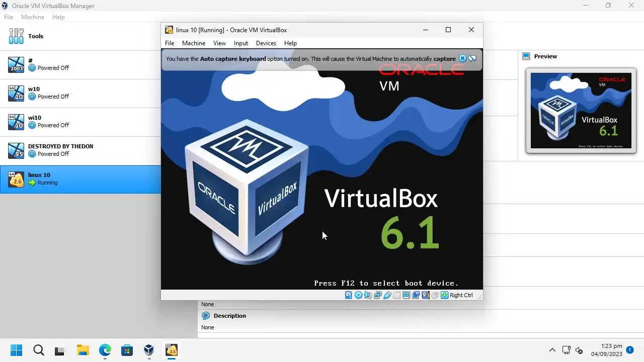Click the recording indicator in VM status bar
644x362 pixels.
416,295
